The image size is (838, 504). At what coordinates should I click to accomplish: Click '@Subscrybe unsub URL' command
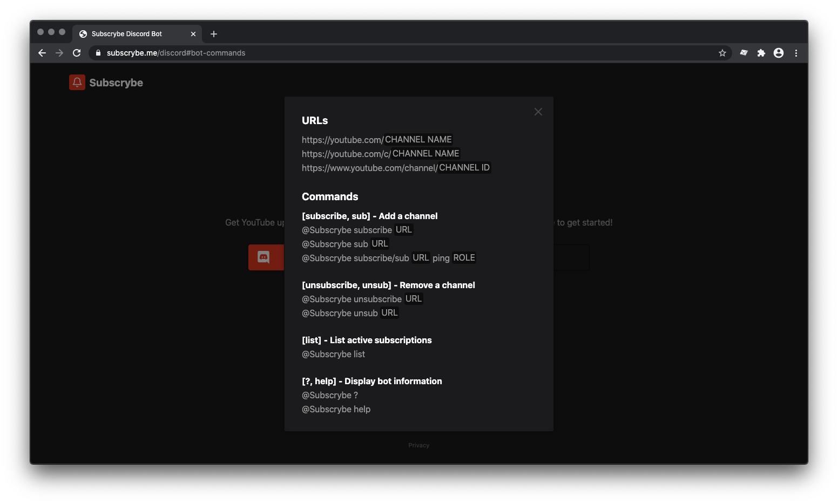pyautogui.click(x=350, y=313)
